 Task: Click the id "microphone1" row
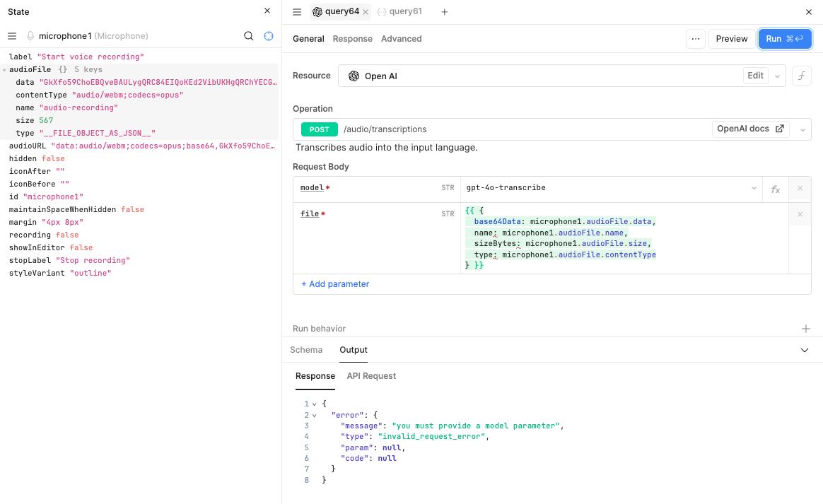coord(139,197)
